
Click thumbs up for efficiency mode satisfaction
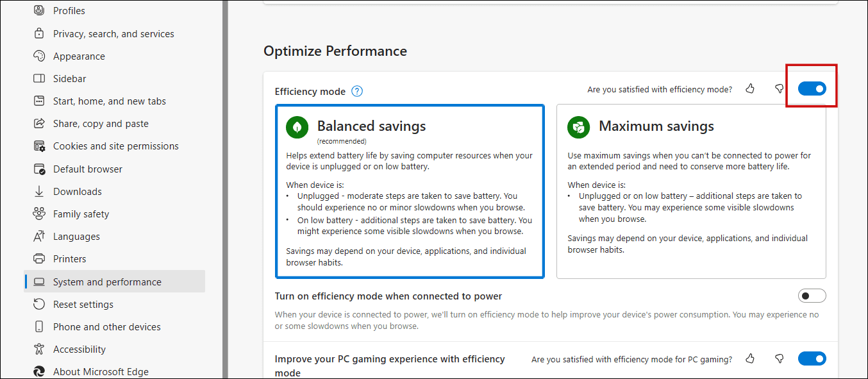pyautogui.click(x=750, y=89)
